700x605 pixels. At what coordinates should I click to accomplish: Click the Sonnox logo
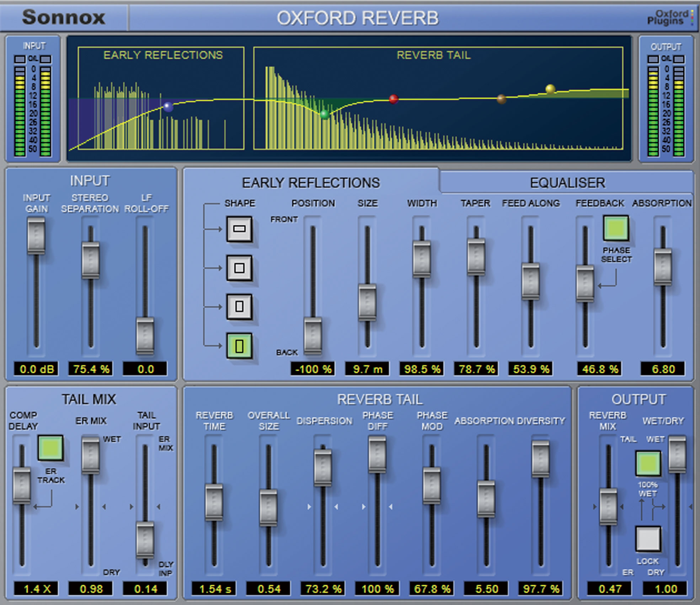(x=64, y=17)
